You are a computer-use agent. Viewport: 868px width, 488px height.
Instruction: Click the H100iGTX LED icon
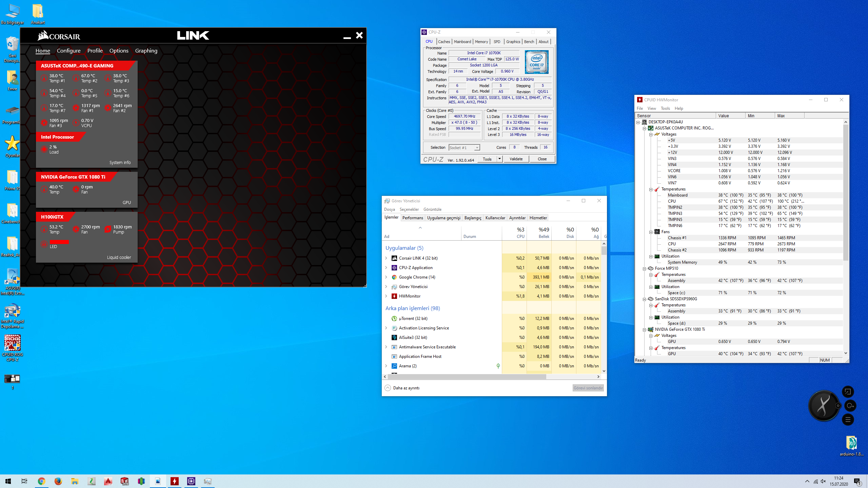[x=44, y=244]
